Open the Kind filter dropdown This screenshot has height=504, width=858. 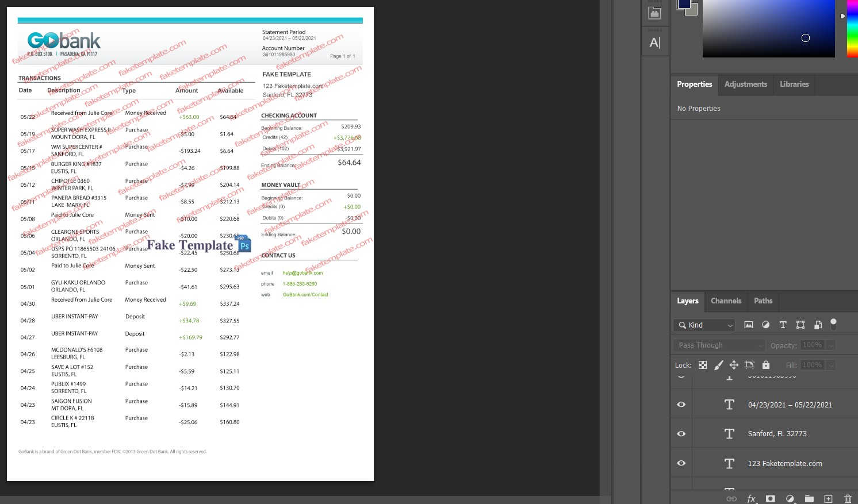(x=704, y=325)
